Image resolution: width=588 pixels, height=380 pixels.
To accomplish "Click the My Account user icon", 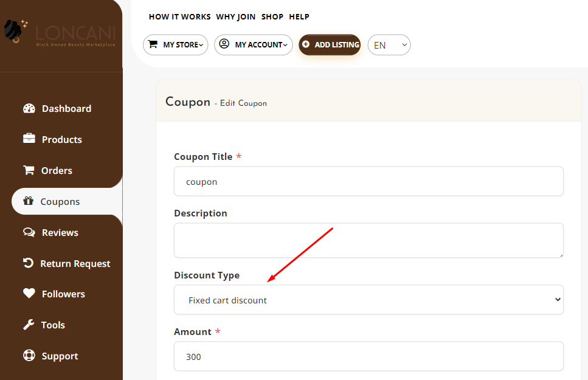I will pos(224,44).
